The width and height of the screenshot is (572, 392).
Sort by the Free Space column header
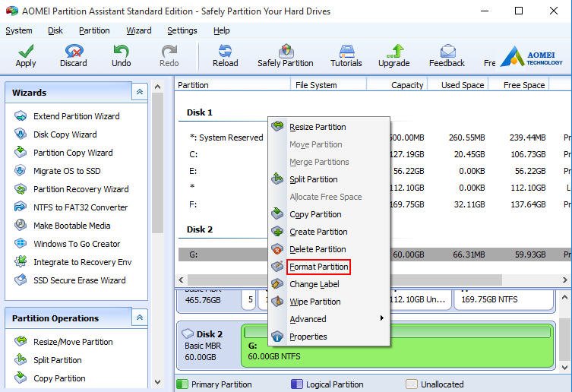coord(519,85)
